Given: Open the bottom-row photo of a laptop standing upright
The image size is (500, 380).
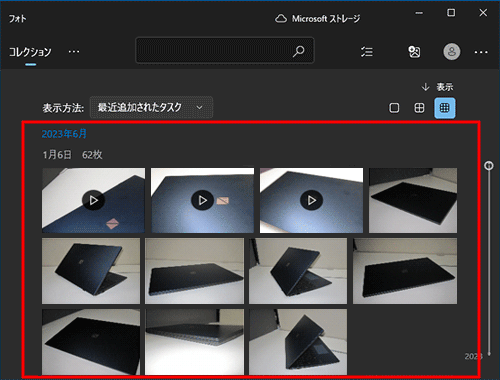Looking at the screenshot, I should [298, 342].
